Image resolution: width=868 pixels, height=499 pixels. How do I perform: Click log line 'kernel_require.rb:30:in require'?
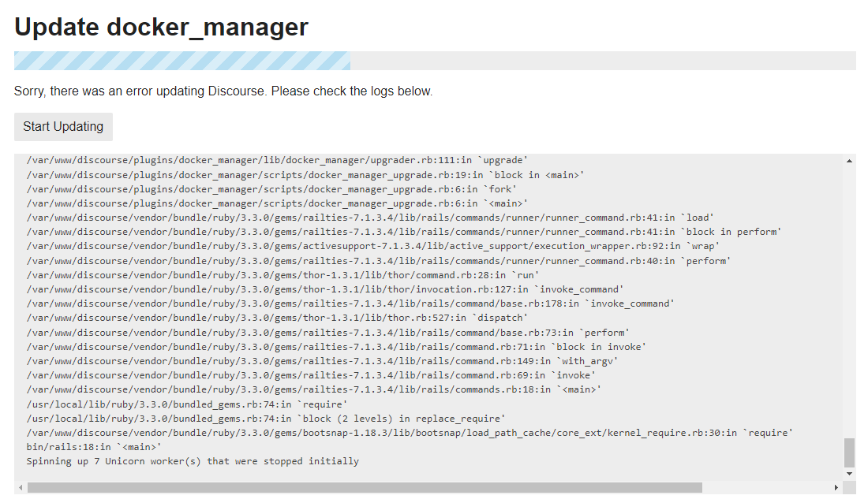tap(410, 433)
